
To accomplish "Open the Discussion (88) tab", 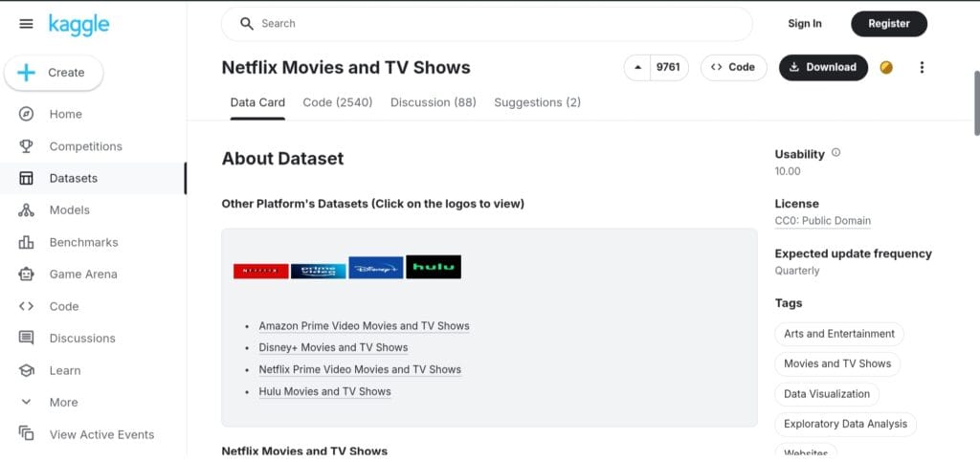I will 434,102.
